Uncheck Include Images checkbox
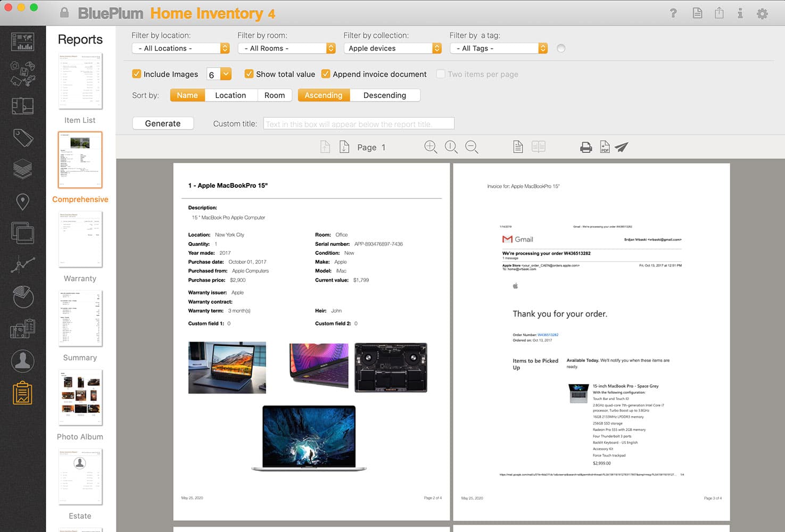This screenshot has height=532, width=785. (x=137, y=74)
